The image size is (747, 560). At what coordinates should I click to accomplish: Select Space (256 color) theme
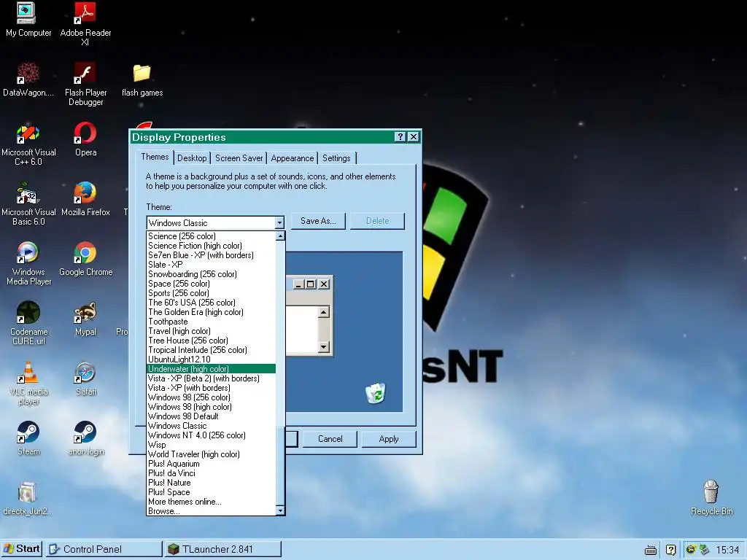(x=211, y=284)
